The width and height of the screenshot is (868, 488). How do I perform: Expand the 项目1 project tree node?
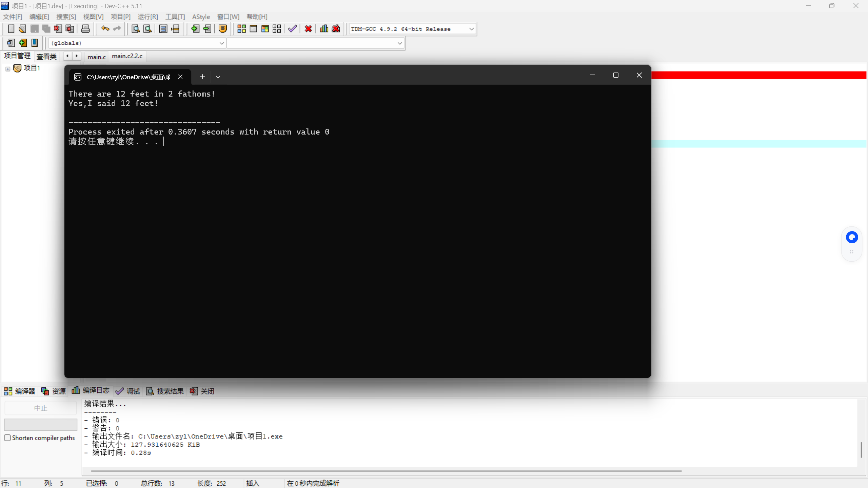8,69
